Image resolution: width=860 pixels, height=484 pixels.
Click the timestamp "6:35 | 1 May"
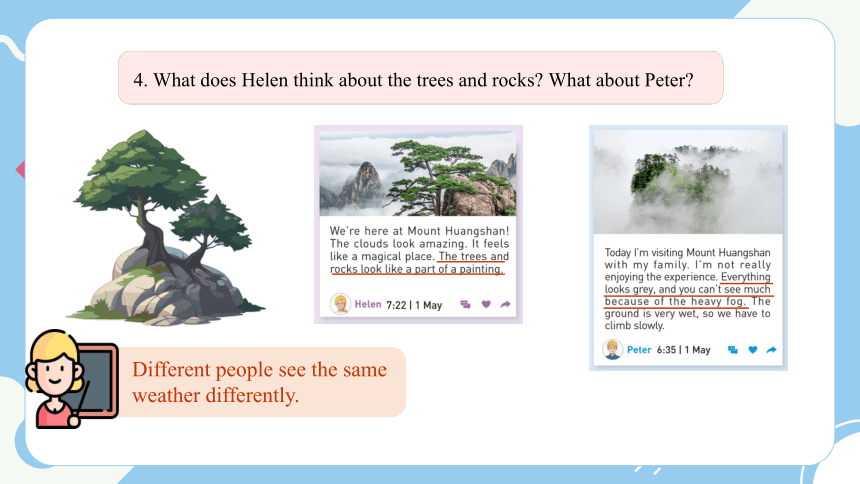683,350
